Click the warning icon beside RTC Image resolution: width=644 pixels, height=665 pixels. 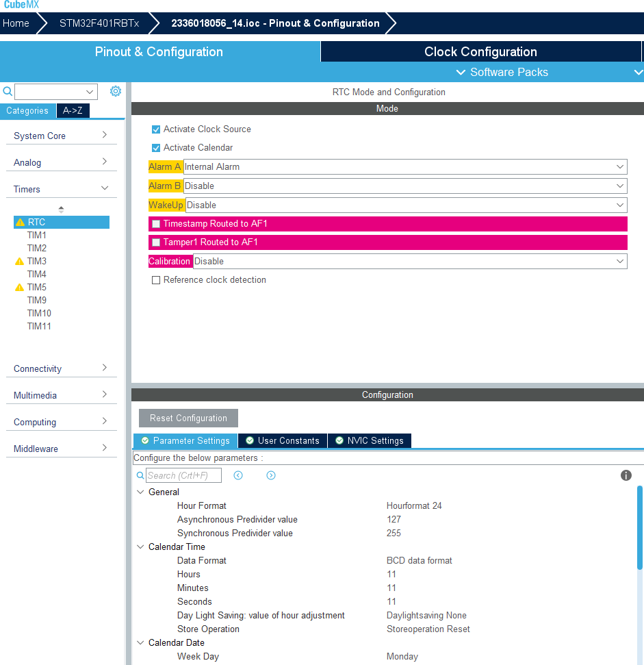[x=20, y=222]
